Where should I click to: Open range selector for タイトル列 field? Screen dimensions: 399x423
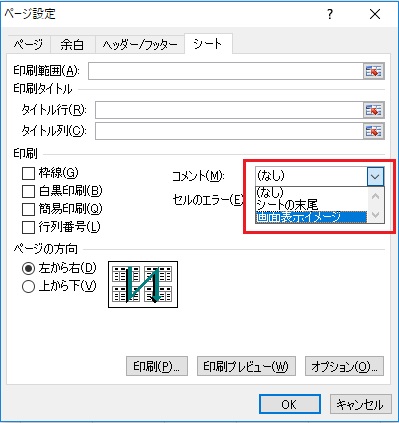tap(373, 131)
